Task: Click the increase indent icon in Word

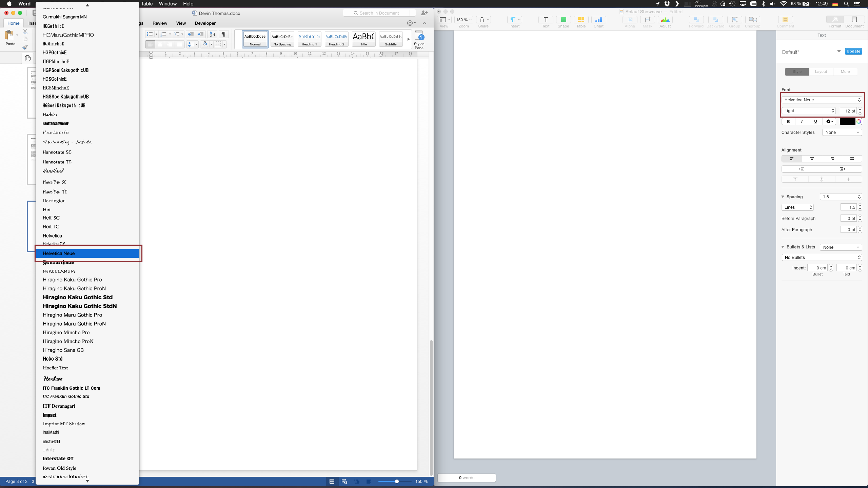Action: click(201, 34)
